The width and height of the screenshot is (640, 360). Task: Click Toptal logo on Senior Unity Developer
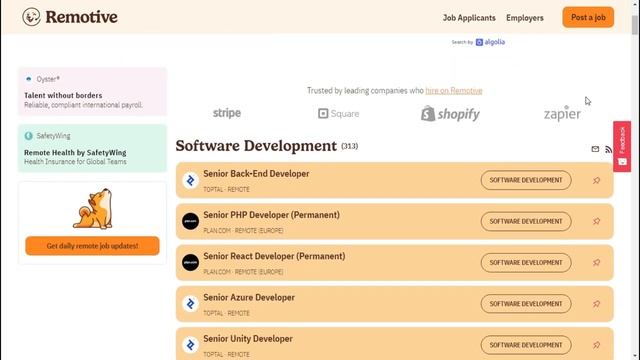pos(190,345)
